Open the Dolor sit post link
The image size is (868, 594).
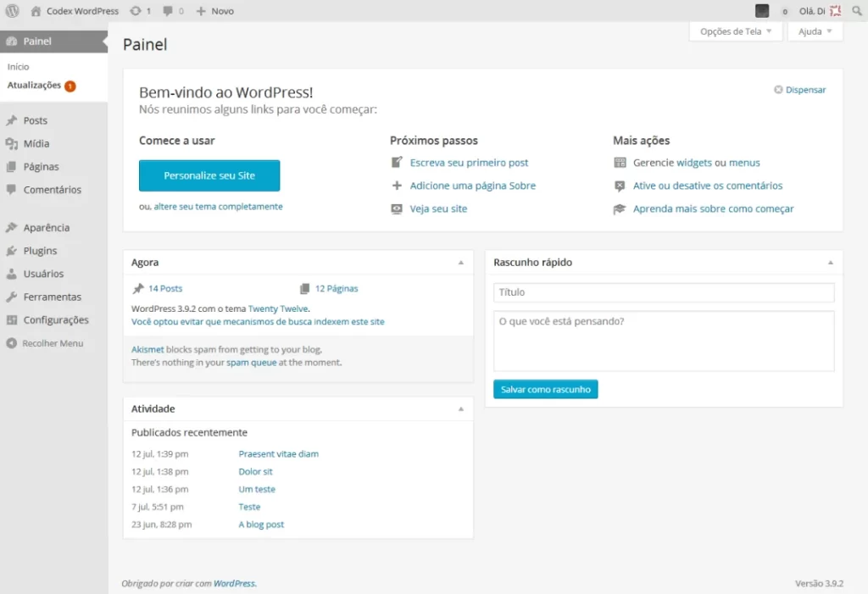pos(255,472)
